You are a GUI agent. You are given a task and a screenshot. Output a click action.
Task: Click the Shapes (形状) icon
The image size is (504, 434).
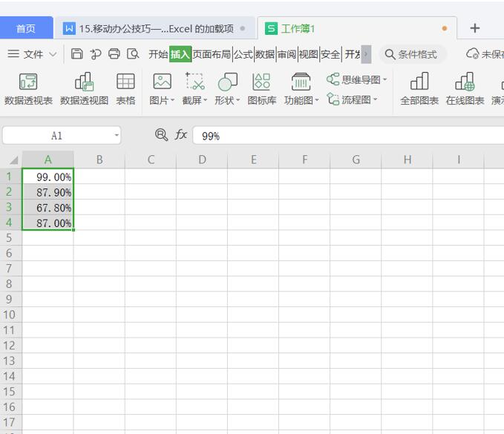(x=228, y=82)
